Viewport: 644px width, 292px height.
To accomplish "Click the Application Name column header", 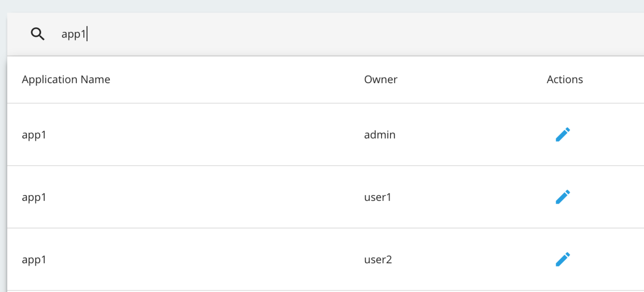I will [x=66, y=80].
